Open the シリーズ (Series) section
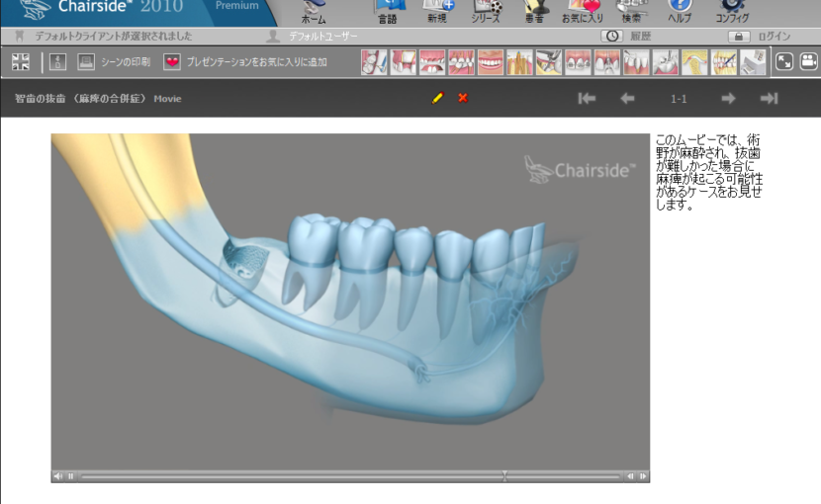 [x=486, y=12]
